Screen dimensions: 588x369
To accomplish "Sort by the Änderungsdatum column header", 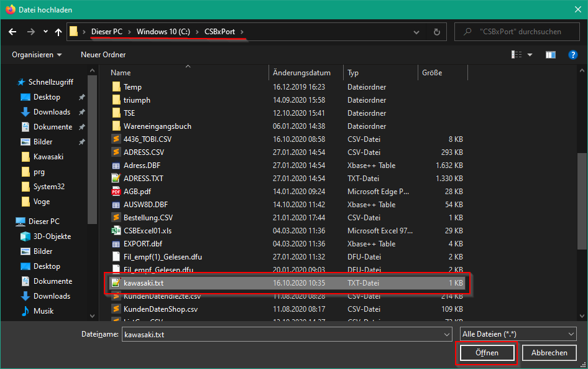I will (301, 73).
